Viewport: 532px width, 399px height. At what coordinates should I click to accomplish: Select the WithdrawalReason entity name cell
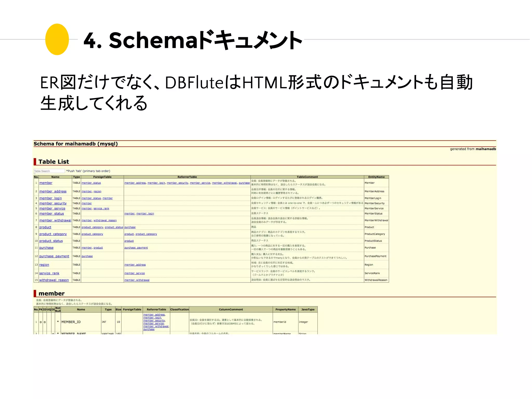click(x=376, y=280)
